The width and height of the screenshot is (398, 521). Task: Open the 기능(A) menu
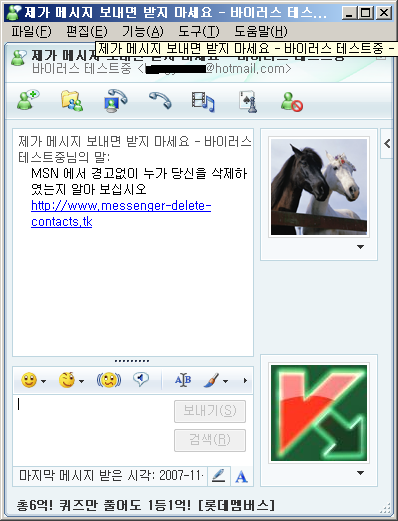tap(143, 31)
